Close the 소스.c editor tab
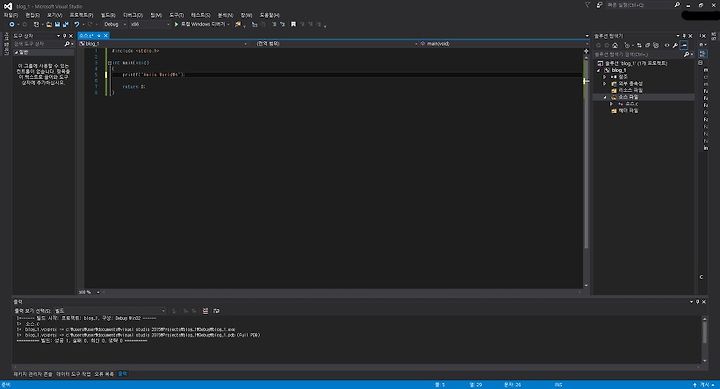The height and width of the screenshot is (389, 720). coord(106,35)
